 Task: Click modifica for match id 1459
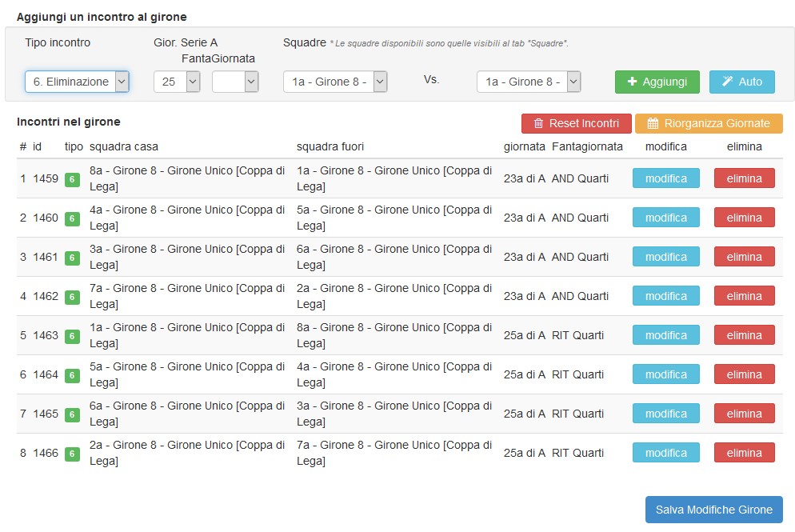click(x=665, y=178)
